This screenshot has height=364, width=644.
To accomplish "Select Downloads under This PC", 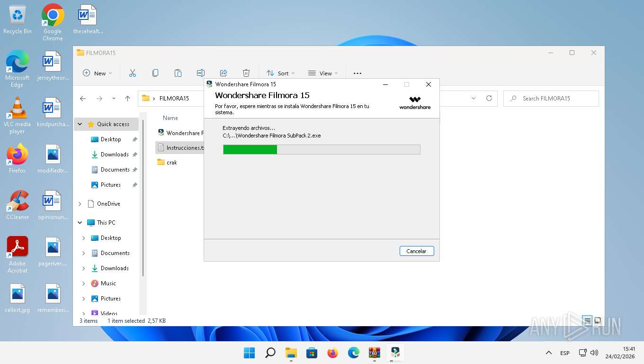I will point(115,268).
